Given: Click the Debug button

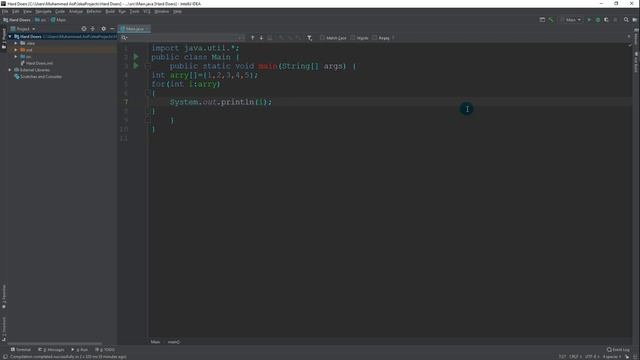Looking at the screenshot, I should tap(598, 20).
